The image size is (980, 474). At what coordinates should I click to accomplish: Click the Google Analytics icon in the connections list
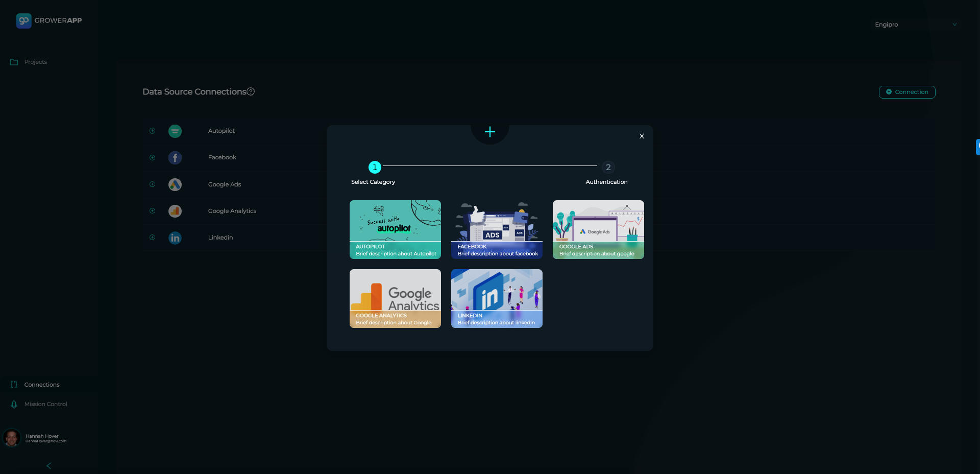click(x=175, y=211)
